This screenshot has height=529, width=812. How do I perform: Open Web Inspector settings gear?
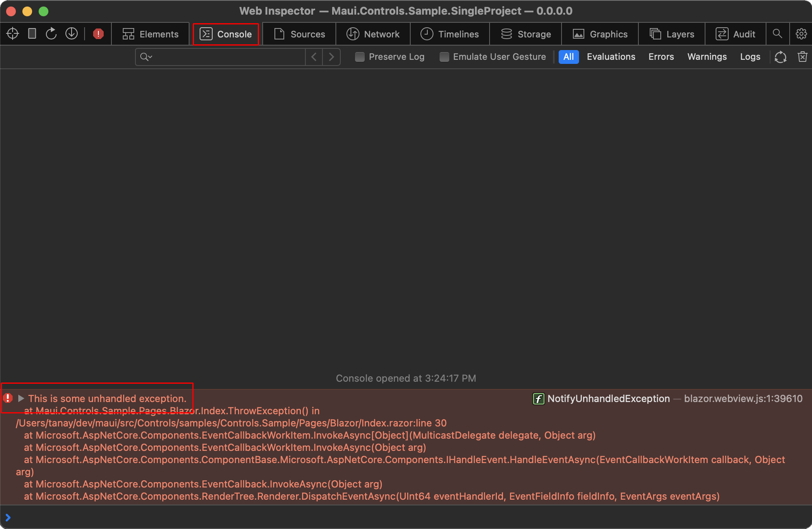pos(801,34)
